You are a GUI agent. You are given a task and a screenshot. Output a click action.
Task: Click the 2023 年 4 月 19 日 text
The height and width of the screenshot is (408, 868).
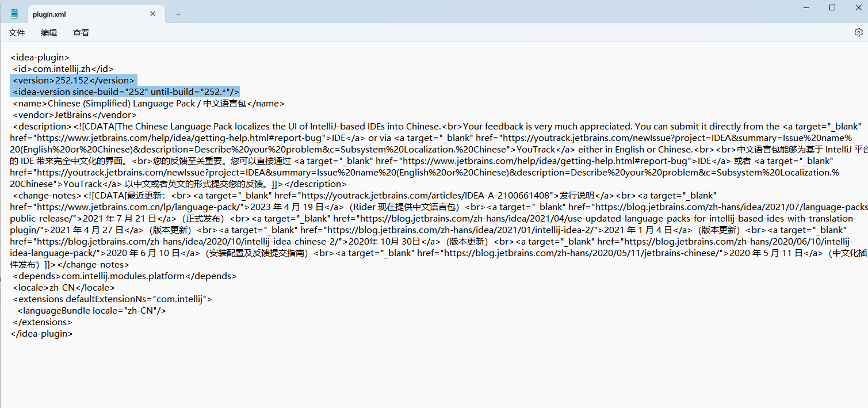click(x=289, y=207)
